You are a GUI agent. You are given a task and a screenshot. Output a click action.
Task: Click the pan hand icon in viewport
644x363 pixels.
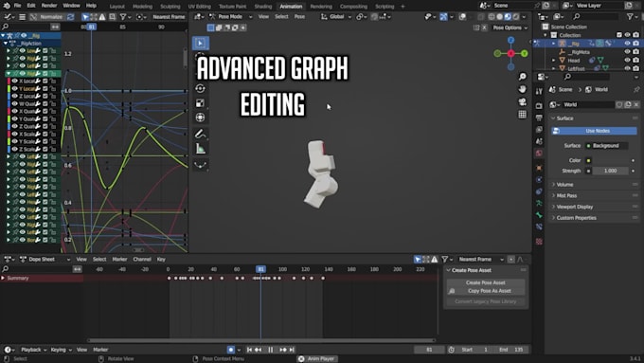(522, 89)
